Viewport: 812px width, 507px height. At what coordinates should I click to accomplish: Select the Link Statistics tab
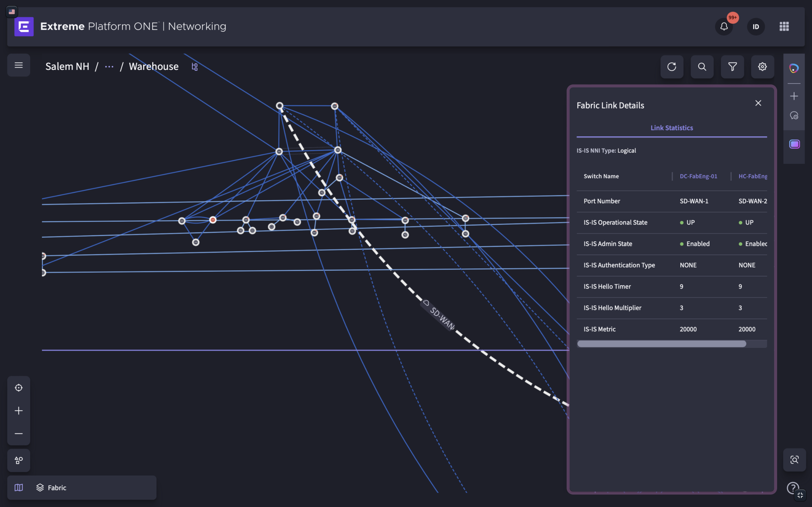(672, 128)
